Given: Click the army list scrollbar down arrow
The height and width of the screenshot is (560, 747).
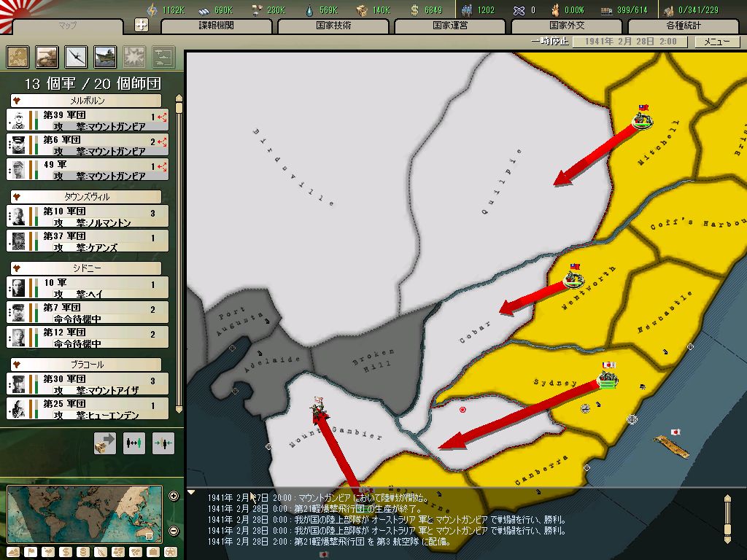Looking at the screenshot, I should [179, 410].
